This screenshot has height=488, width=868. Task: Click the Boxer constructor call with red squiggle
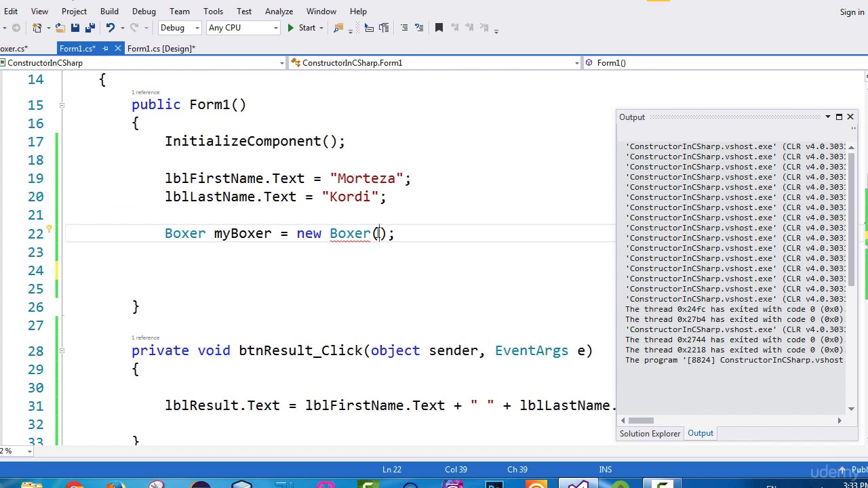[350, 234]
